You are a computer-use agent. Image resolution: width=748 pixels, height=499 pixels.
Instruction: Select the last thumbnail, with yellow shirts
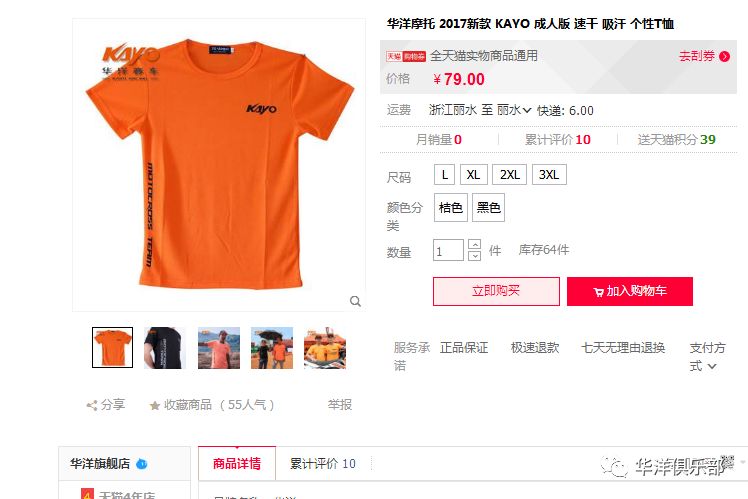[x=325, y=348]
